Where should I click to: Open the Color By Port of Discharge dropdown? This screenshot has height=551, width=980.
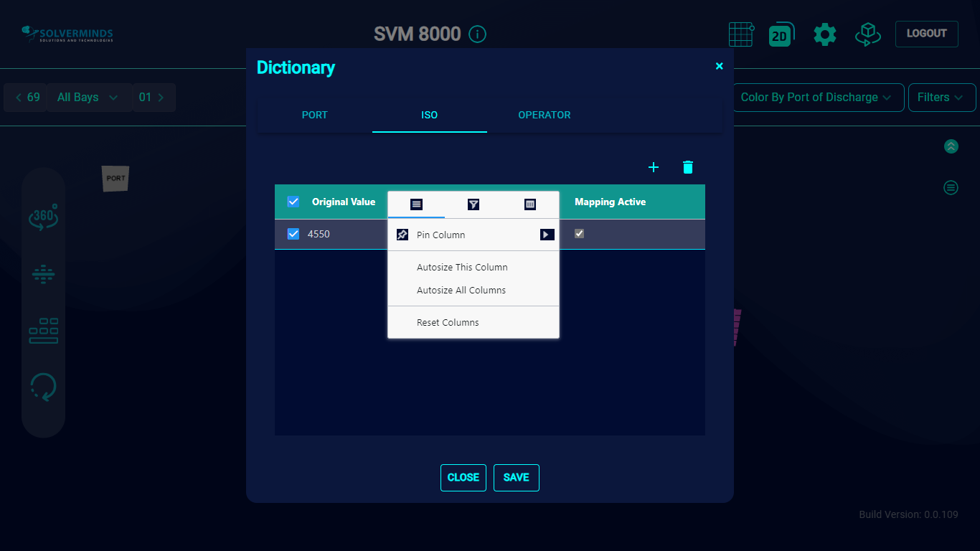[x=816, y=98]
